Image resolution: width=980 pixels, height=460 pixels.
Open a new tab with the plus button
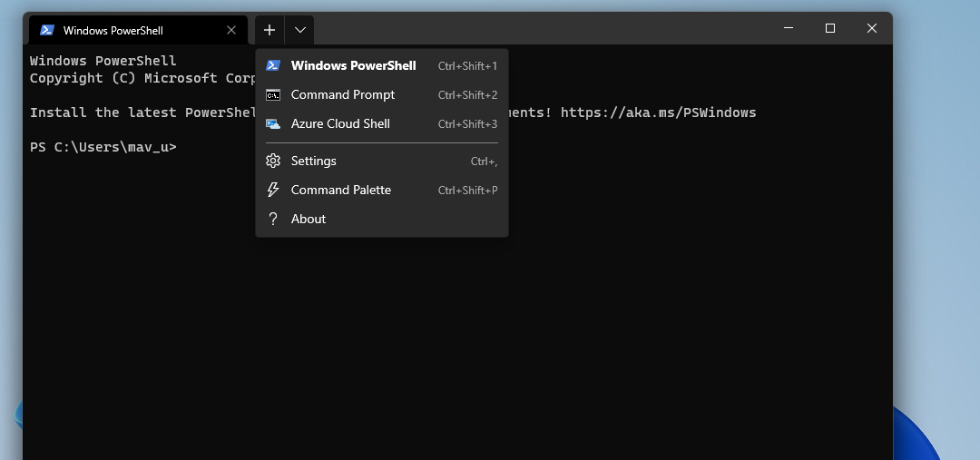pos(269,30)
